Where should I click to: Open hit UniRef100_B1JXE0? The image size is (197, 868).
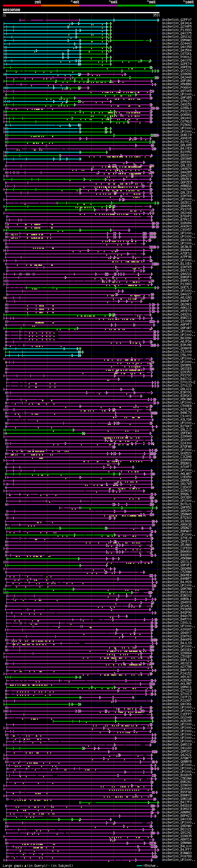[176, 264]
